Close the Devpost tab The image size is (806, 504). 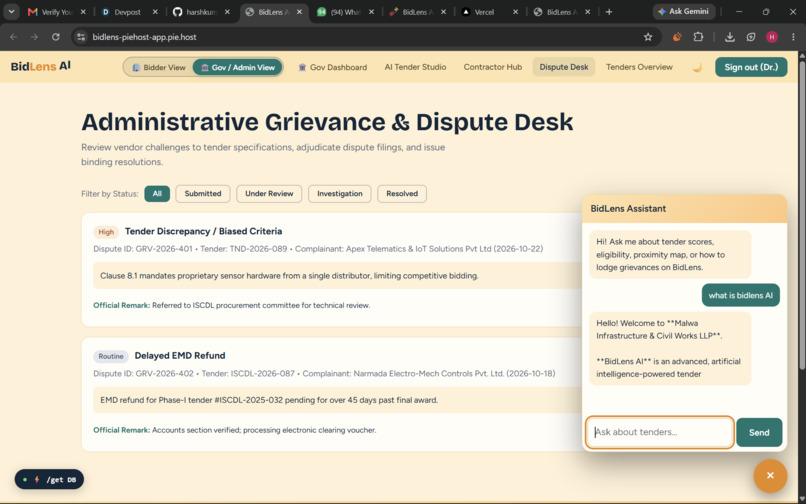156,12
